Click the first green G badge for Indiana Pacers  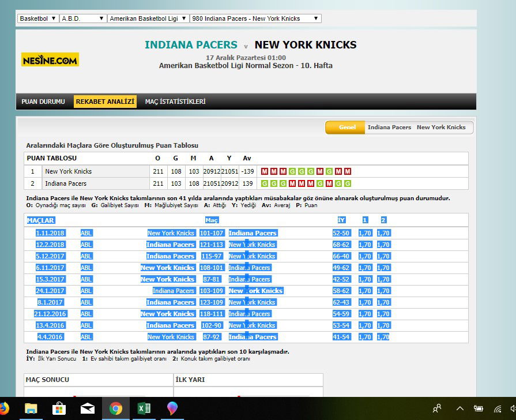(x=264, y=183)
